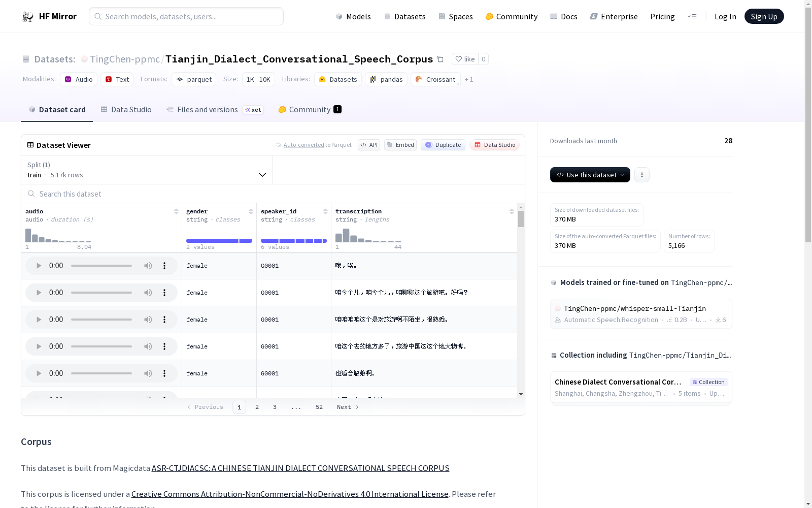Select the parquet format tag

pos(194,79)
